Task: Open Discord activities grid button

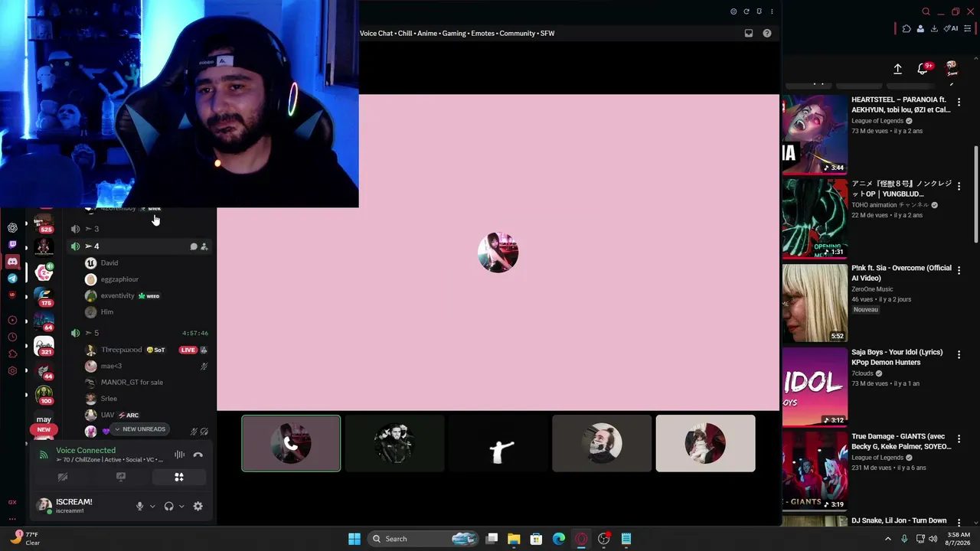Action: coord(179,477)
